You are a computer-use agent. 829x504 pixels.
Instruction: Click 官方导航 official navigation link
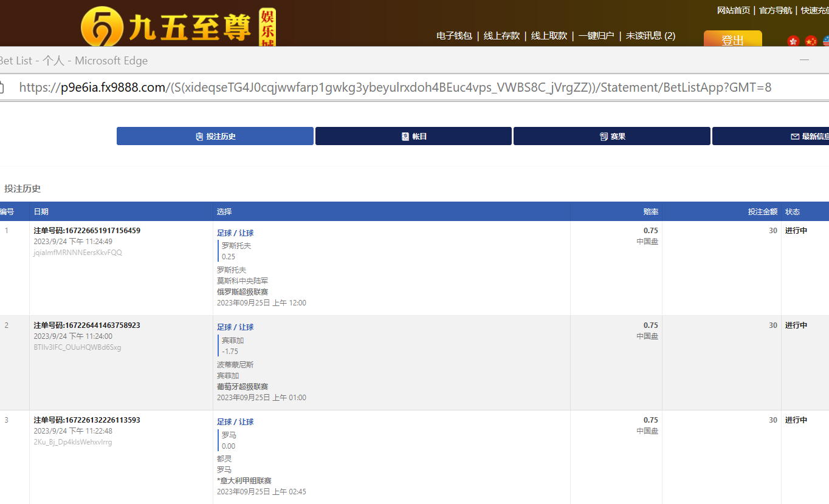[x=776, y=10]
